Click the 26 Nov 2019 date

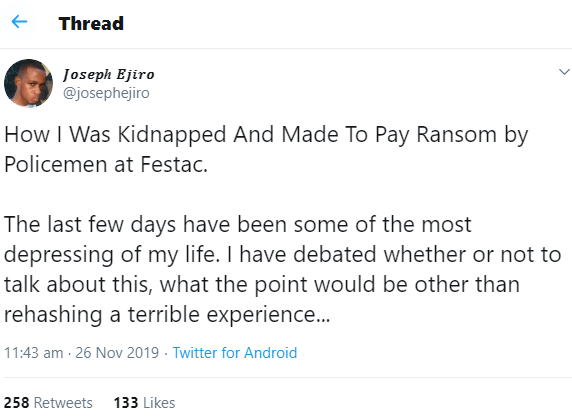pos(117,353)
